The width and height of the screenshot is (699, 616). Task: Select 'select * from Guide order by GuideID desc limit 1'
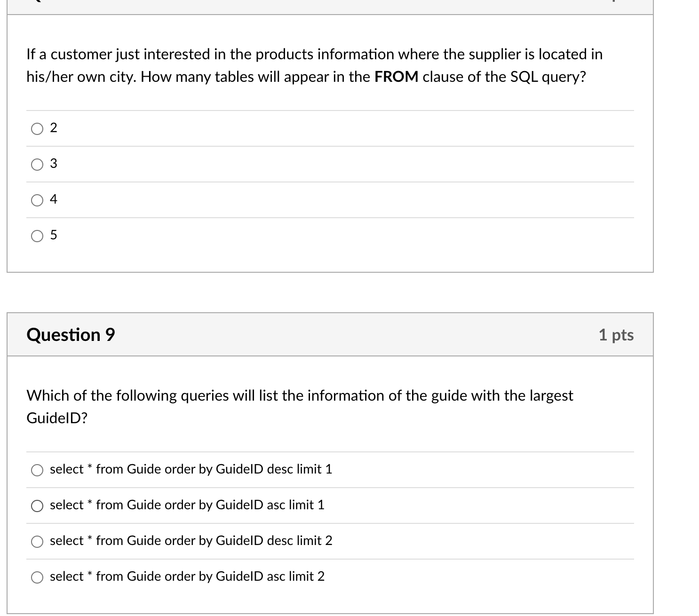[37, 470]
